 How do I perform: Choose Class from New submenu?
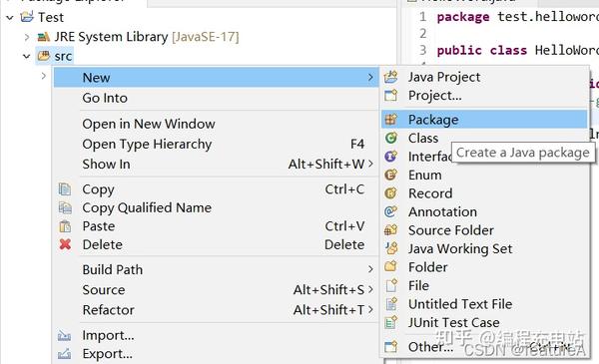click(x=484, y=138)
